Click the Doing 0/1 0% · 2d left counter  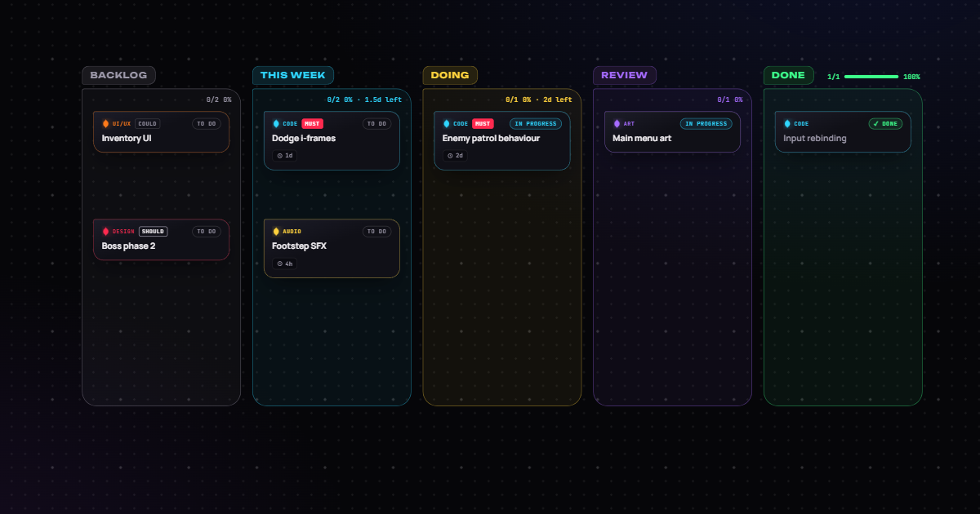coord(539,100)
